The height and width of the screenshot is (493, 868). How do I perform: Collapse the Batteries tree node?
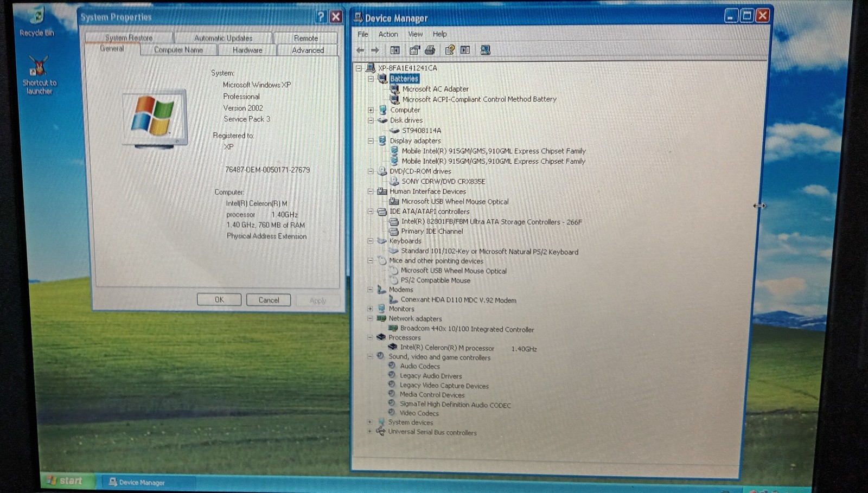coord(371,79)
